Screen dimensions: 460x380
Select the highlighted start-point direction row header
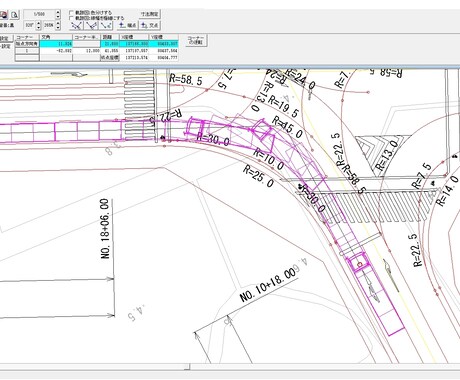point(27,44)
